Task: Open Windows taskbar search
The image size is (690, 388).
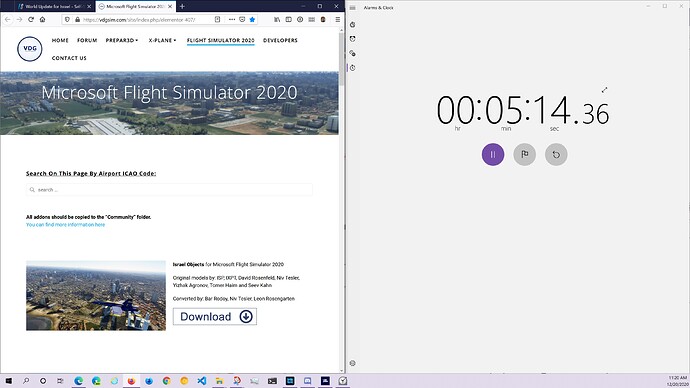Action: (x=26, y=381)
